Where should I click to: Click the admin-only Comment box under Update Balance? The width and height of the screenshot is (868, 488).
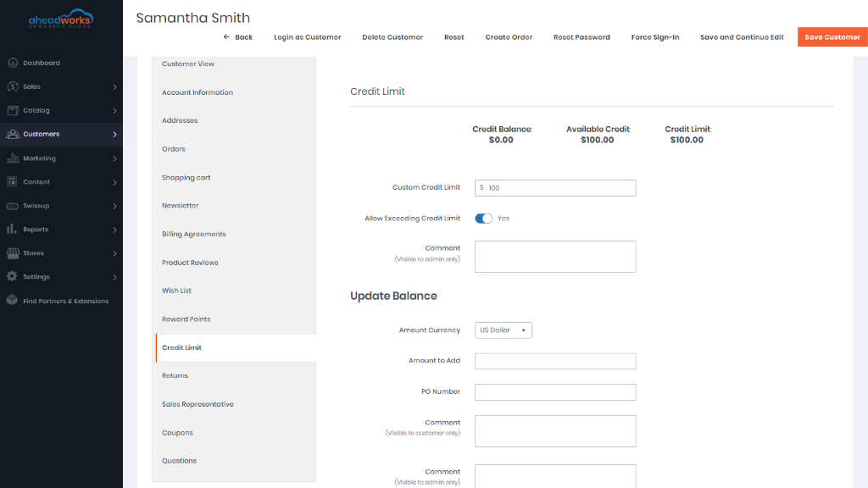(555, 476)
